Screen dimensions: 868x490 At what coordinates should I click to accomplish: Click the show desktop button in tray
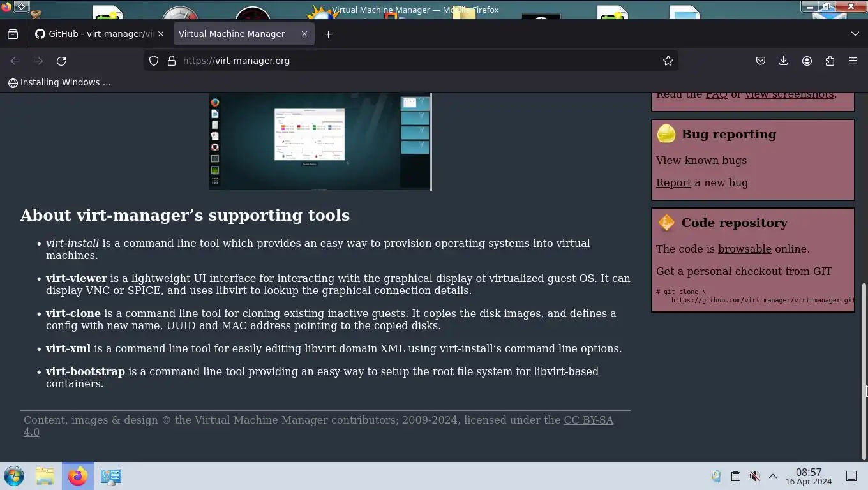point(851,476)
